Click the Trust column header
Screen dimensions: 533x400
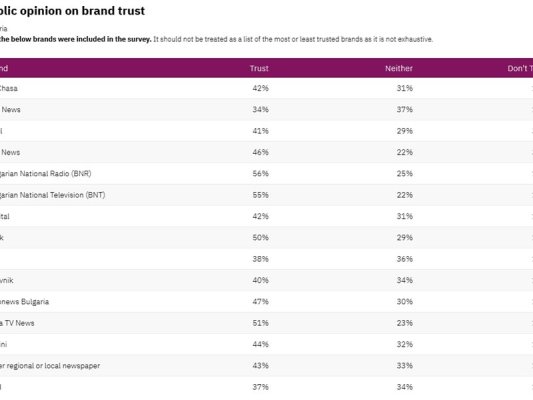259,68
